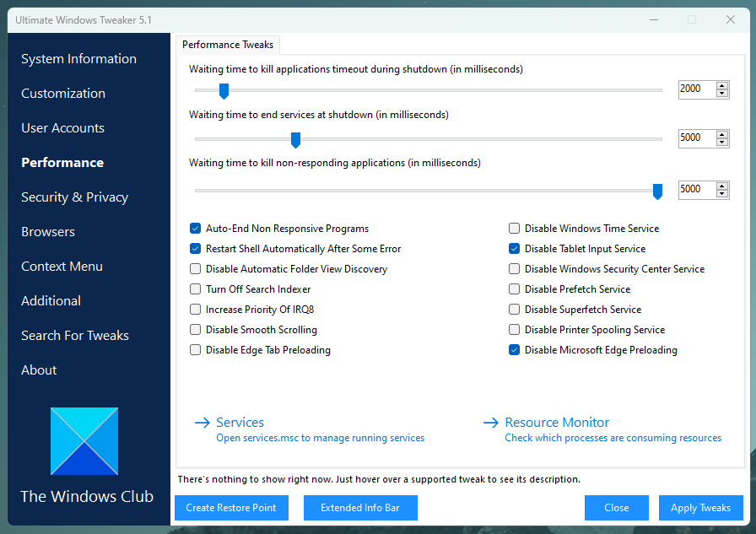This screenshot has height=534, width=756.
Task: Click the Resource Monitor arrow icon
Action: pyautogui.click(x=490, y=423)
